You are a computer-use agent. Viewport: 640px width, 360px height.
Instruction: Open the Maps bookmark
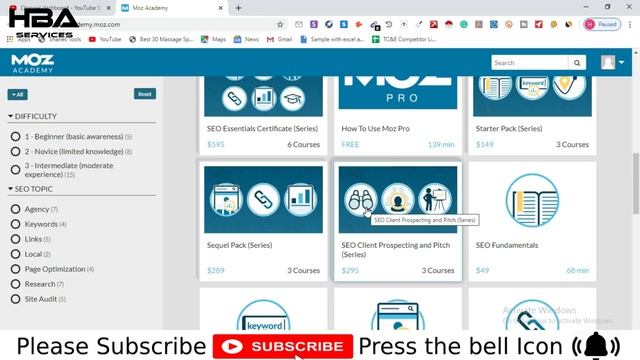click(213, 39)
